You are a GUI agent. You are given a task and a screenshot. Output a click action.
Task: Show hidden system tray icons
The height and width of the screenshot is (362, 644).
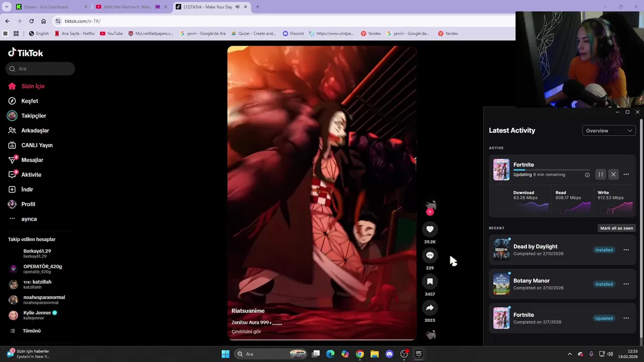(570, 354)
